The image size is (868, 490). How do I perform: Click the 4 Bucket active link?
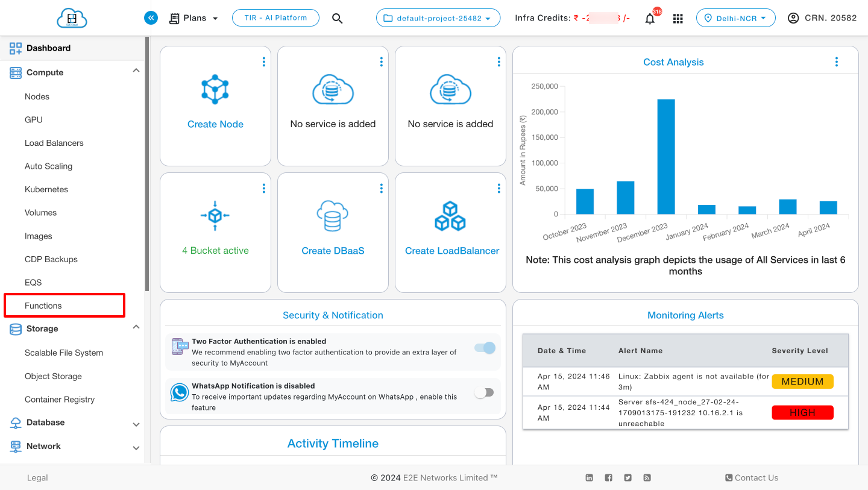215,251
